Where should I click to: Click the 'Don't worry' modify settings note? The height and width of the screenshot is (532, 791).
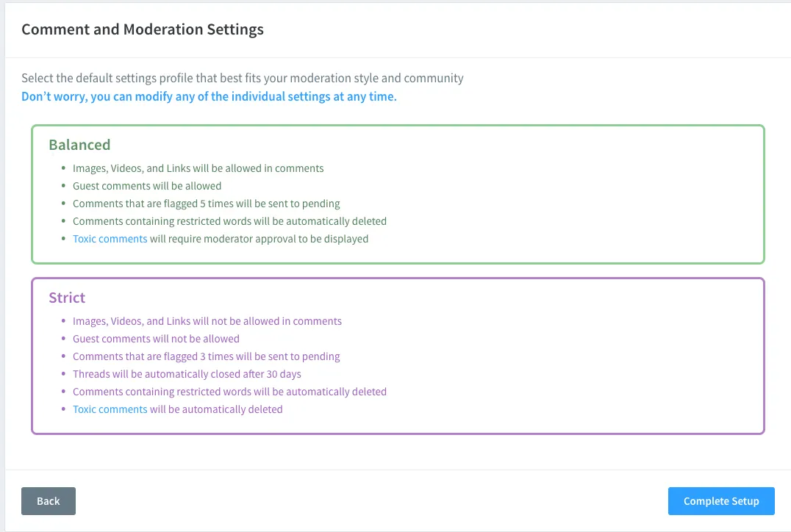point(209,96)
